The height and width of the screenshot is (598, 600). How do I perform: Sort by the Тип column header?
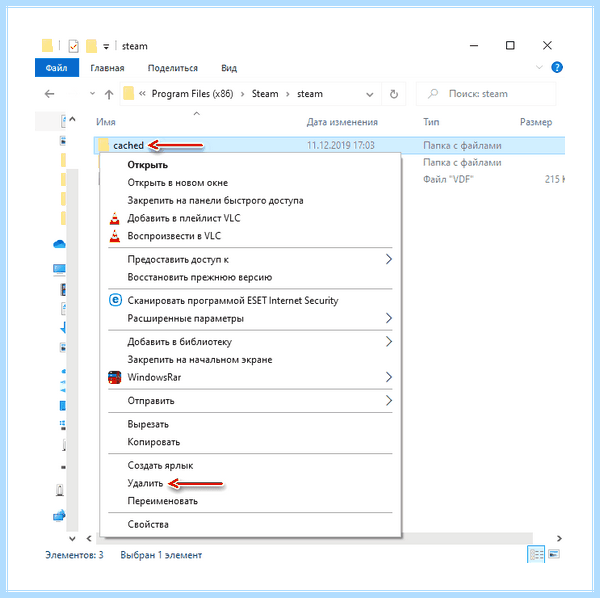coord(431,122)
